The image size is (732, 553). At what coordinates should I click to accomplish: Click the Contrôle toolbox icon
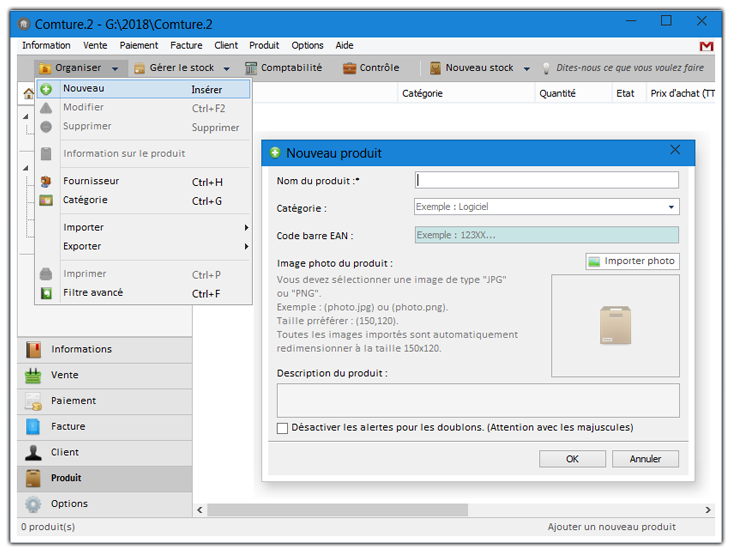click(x=350, y=68)
